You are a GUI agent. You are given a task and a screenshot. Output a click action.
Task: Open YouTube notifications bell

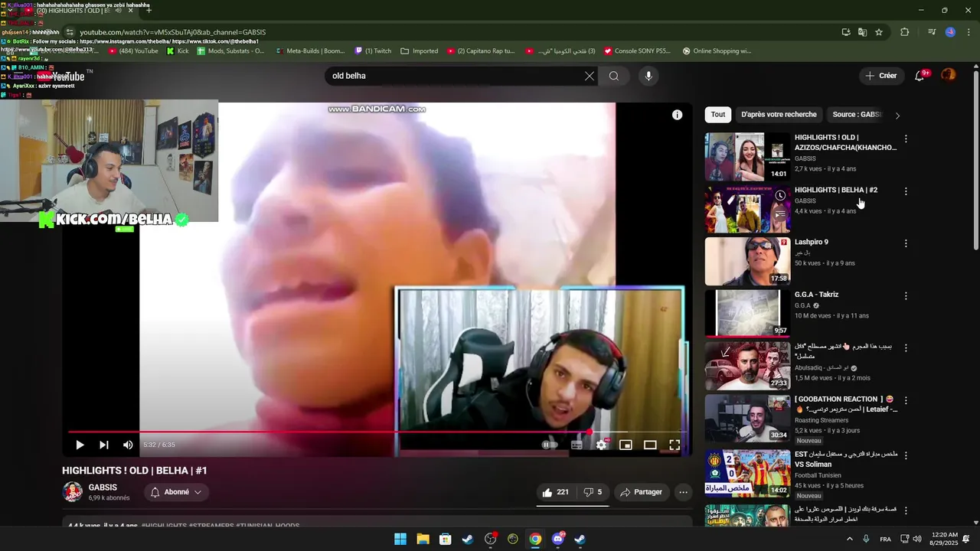920,76
